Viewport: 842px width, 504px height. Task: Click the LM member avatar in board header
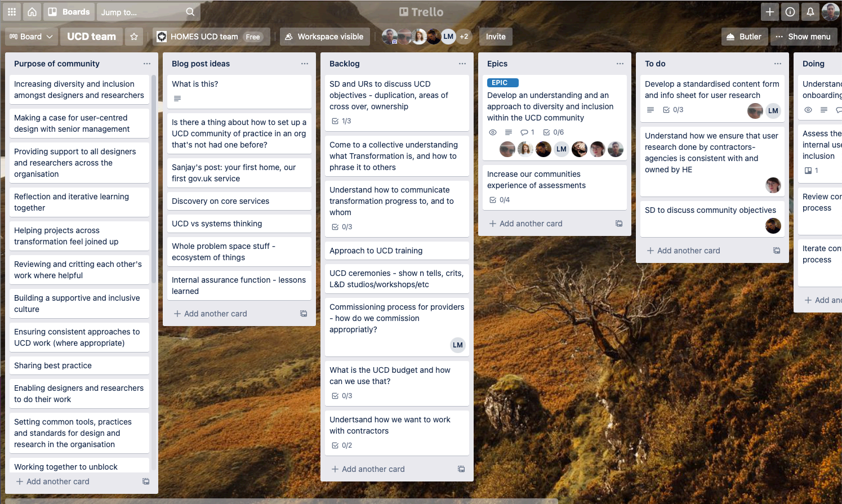coord(448,37)
